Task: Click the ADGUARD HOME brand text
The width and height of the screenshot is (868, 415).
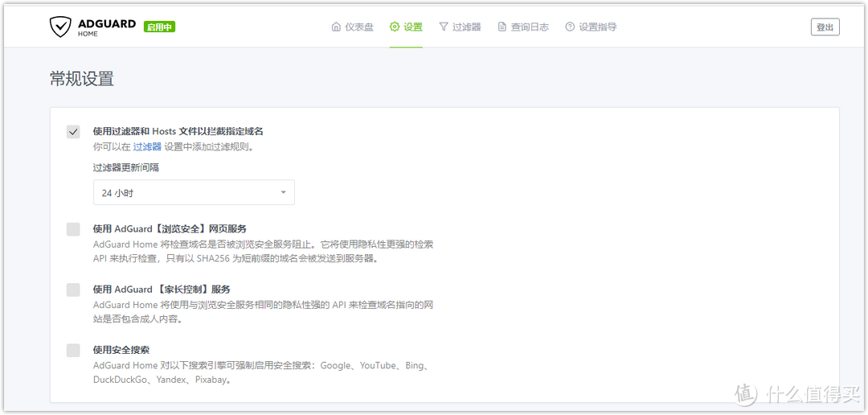Action: click(x=107, y=27)
